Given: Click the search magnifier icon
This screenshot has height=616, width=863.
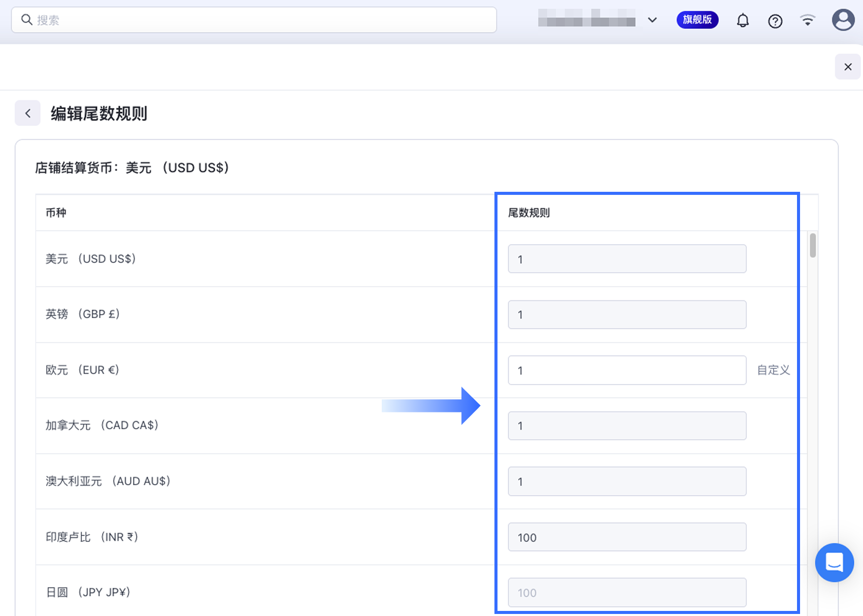Looking at the screenshot, I should (26, 20).
